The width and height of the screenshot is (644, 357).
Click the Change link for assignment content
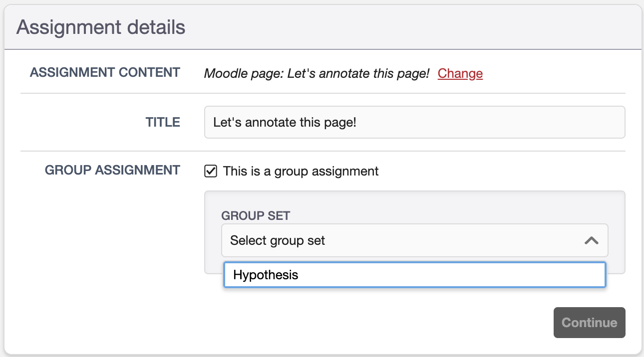[460, 74]
